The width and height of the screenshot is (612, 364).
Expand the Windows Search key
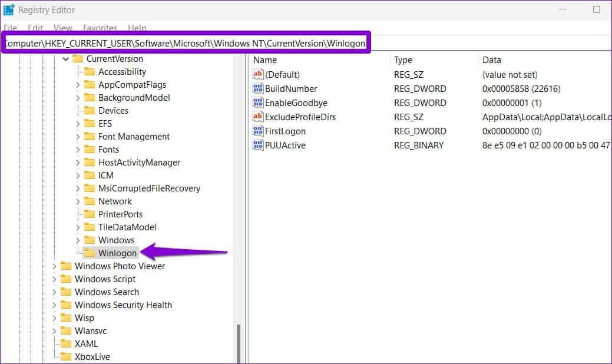[54, 292]
